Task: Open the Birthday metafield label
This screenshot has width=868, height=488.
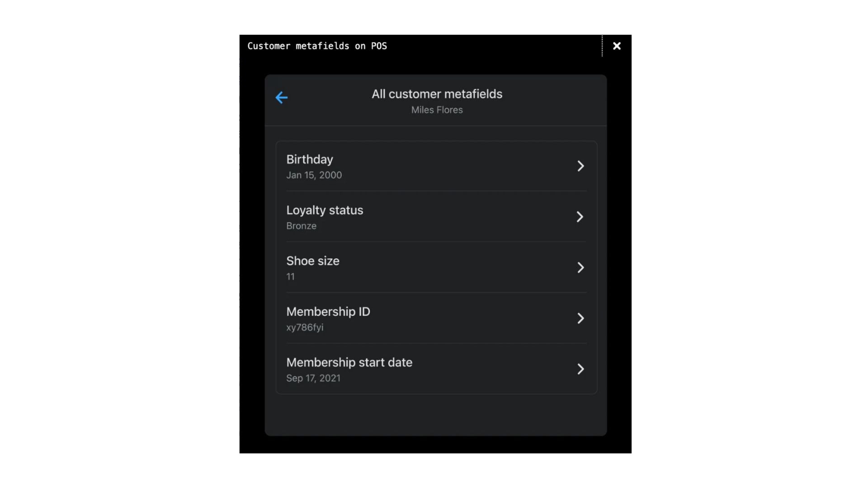Action: [x=310, y=160]
